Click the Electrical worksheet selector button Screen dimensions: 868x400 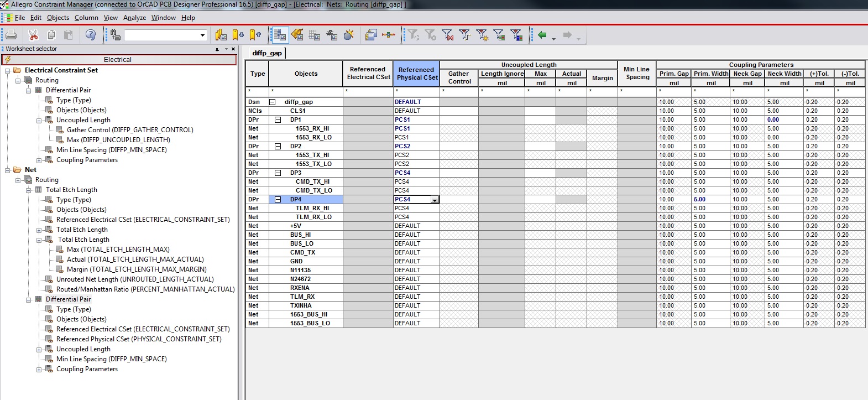click(118, 60)
